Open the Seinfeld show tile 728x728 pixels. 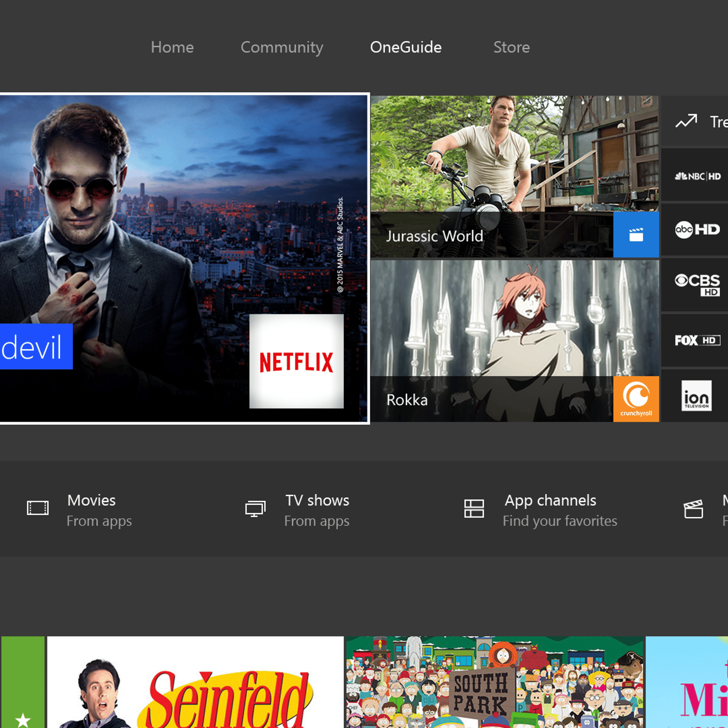pos(195,682)
